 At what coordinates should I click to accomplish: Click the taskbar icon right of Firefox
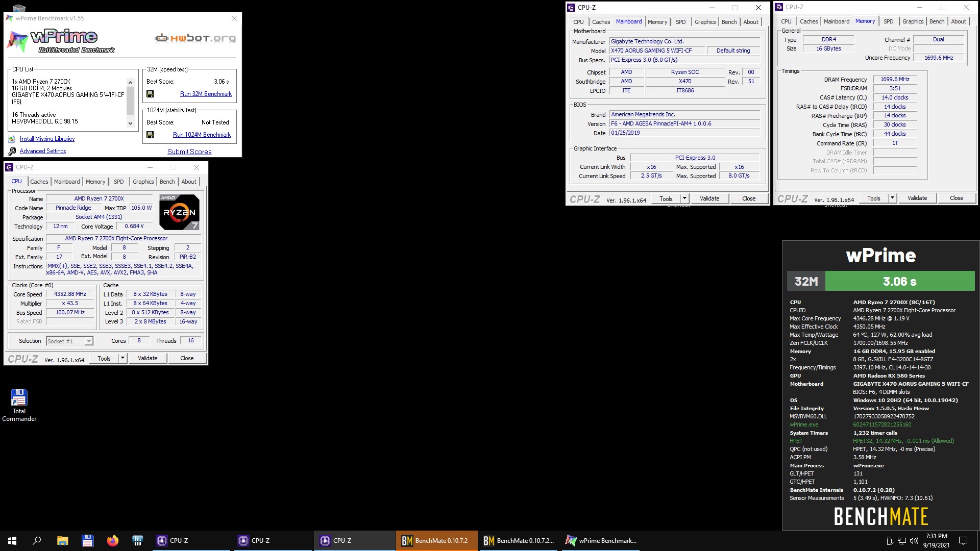(137, 541)
